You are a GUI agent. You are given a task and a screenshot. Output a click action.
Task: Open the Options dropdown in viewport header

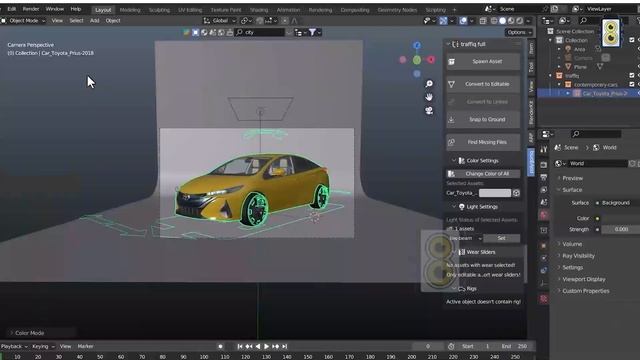(x=519, y=32)
